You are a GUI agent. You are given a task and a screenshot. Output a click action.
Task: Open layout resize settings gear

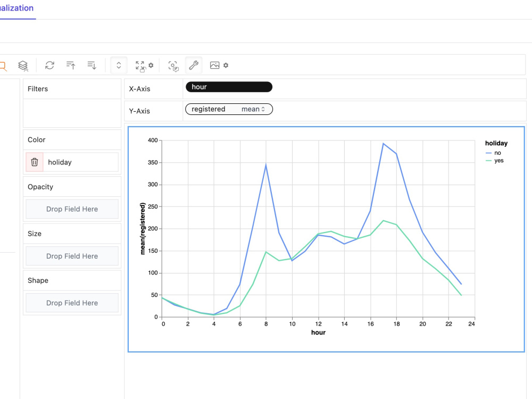click(x=151, y=65)
